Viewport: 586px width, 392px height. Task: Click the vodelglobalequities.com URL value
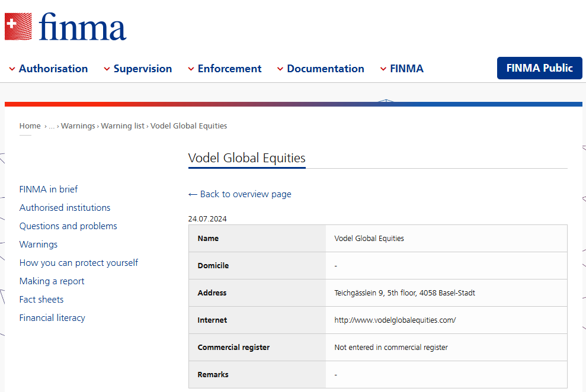pyautogui.click(x=395, y=320)
